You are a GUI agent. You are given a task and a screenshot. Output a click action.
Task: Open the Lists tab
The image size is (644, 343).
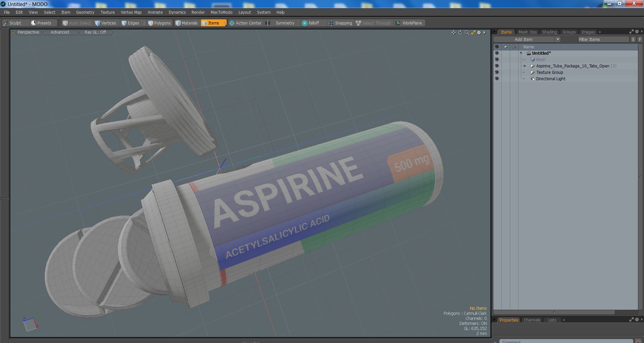pyautogui.click(x=552, y=320)
